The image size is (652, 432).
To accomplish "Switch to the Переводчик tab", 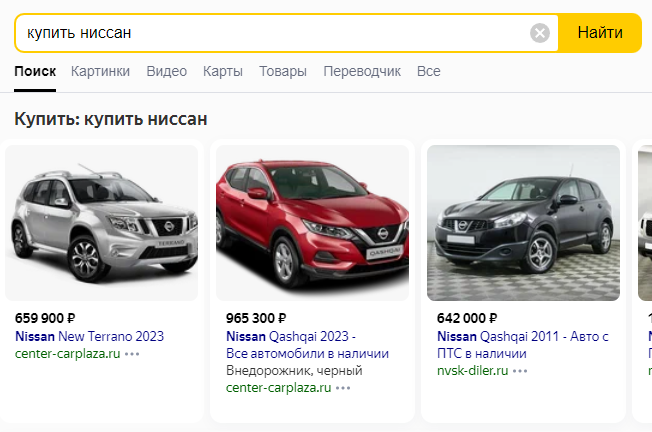I will [x=362, y=71].
